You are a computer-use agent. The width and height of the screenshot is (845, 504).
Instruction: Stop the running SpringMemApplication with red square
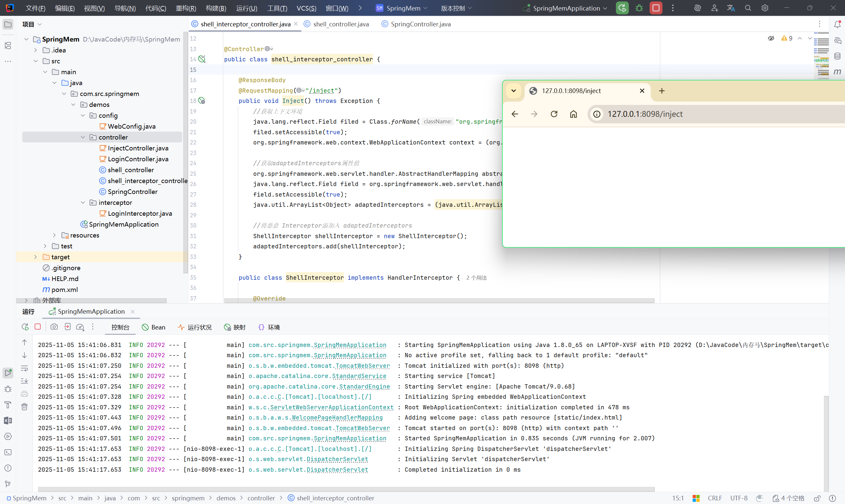656,8
